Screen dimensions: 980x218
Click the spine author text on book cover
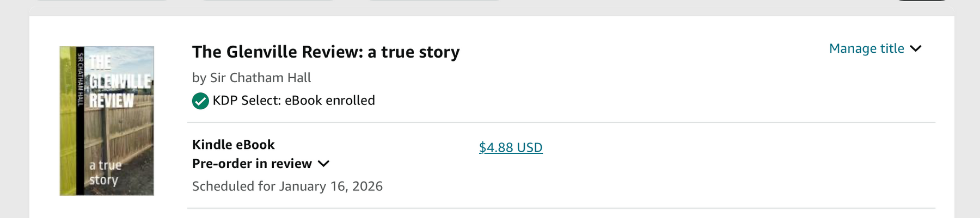(x=81, y=79)
